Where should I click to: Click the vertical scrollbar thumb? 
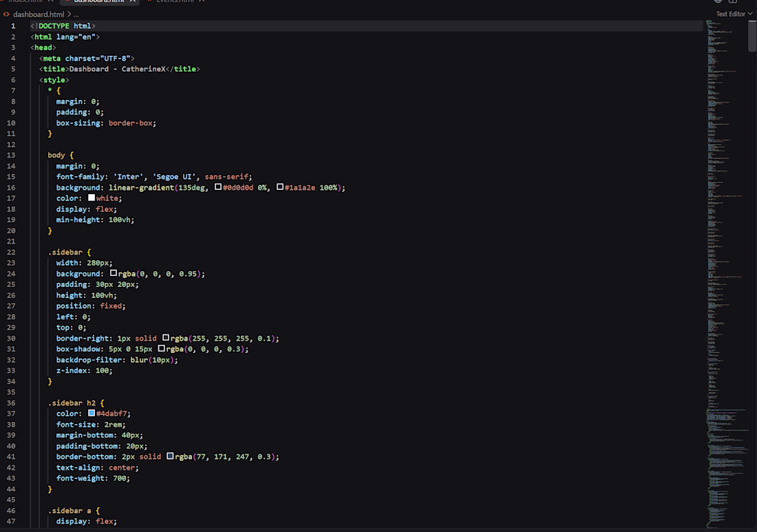click(x=752, y=35)
